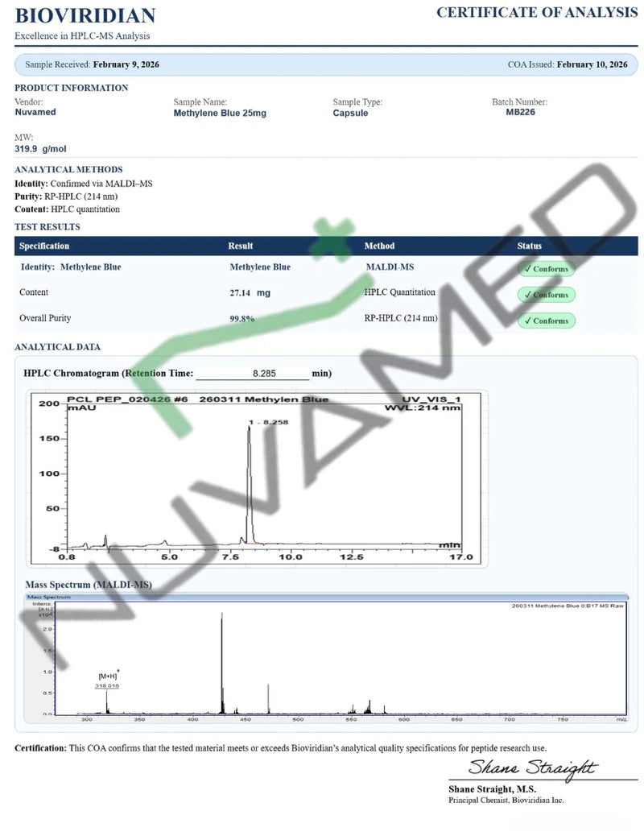This screenshot has height=840, width=644.
Task: Click the Mass Spectrum (MALDI-MS) heading
Action: pos(89,585)
